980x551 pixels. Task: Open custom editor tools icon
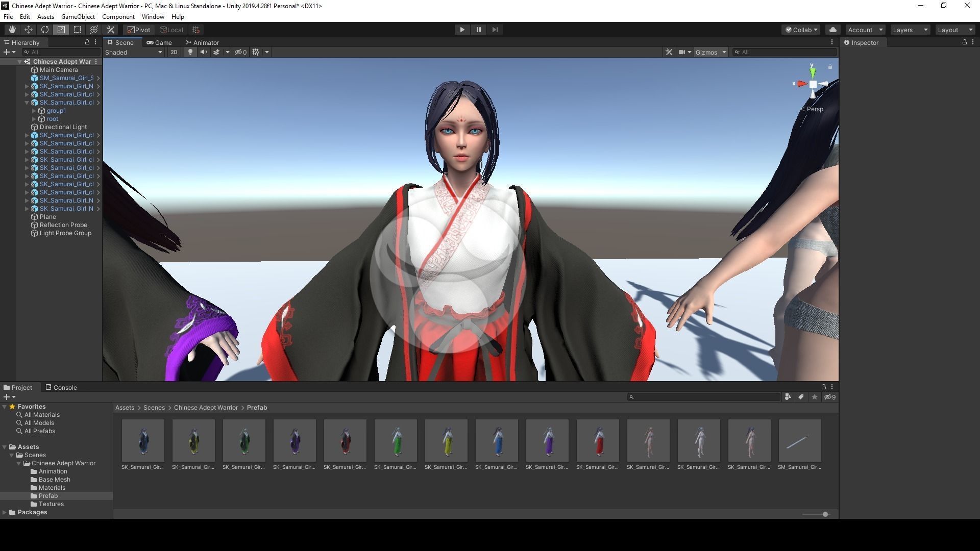(110, 30)
